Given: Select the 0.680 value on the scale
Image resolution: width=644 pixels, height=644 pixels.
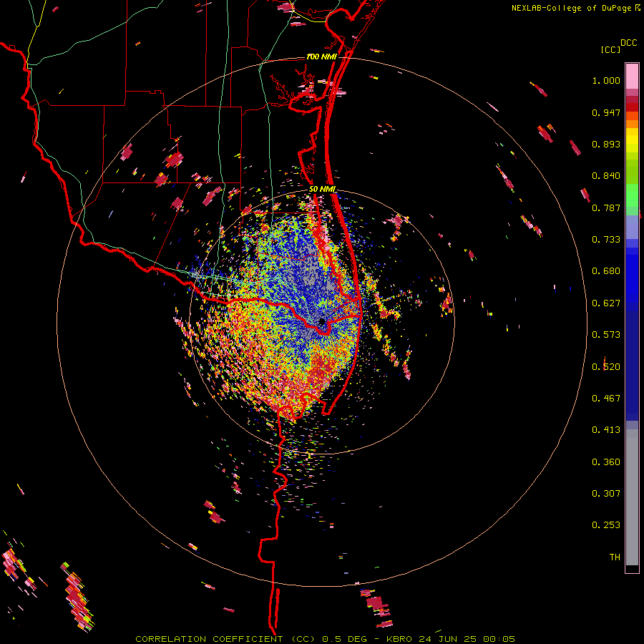Looking at the screenshot, I should tap(606, 271).
